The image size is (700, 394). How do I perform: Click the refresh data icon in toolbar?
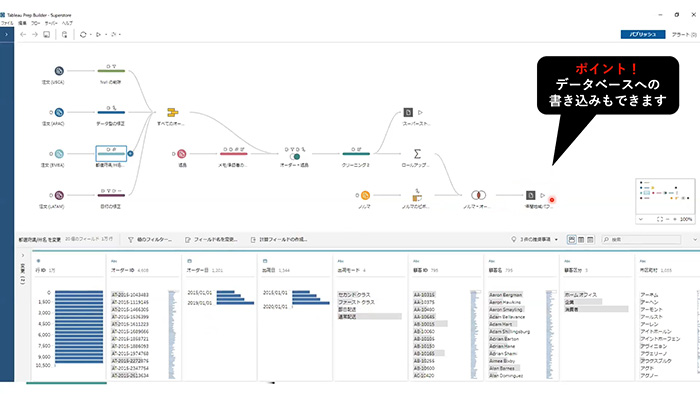click(83, 34)
